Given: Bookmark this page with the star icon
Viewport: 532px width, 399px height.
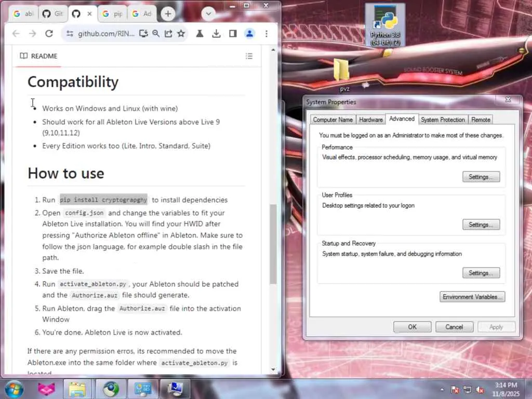Looking at the screenshot, I should pos(181,33).
